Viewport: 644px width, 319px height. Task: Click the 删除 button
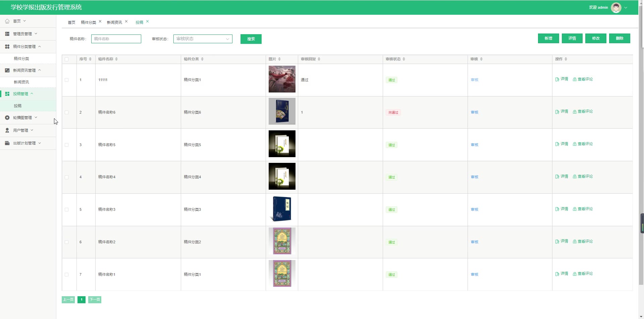click(620, 38)
